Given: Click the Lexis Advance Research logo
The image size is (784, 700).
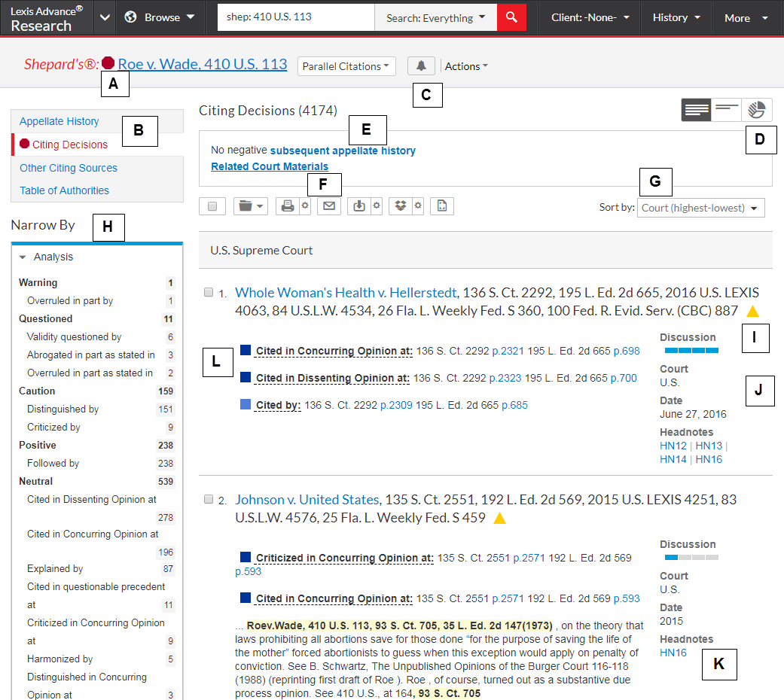Looking at the screenshot, I should [47, 19].
